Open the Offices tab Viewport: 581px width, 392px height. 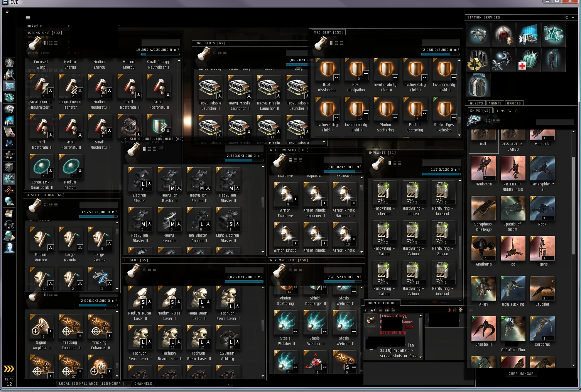click(514, 103)
